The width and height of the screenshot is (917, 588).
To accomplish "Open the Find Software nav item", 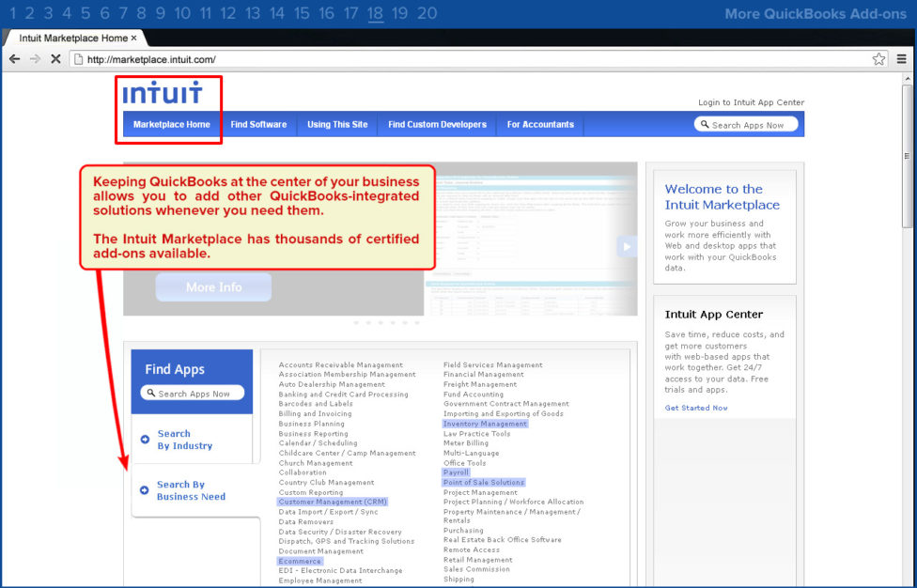I will tap(258, 125).
